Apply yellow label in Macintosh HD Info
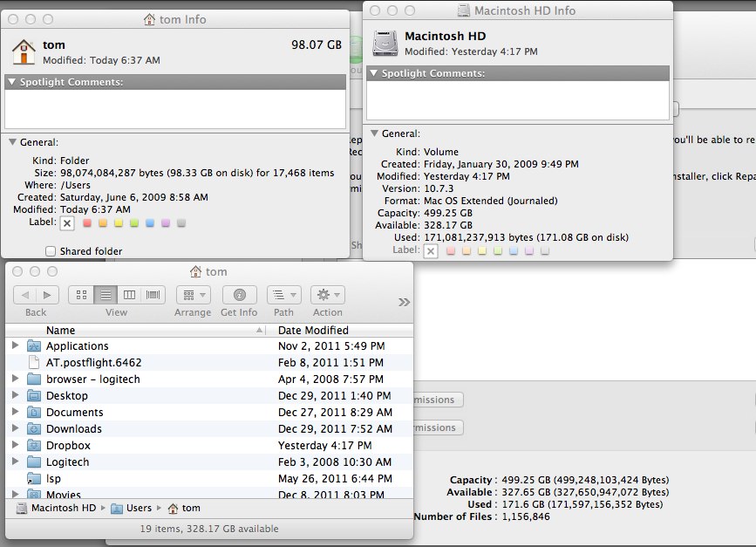Screen dimensions: 756x547 coord(481,251)
